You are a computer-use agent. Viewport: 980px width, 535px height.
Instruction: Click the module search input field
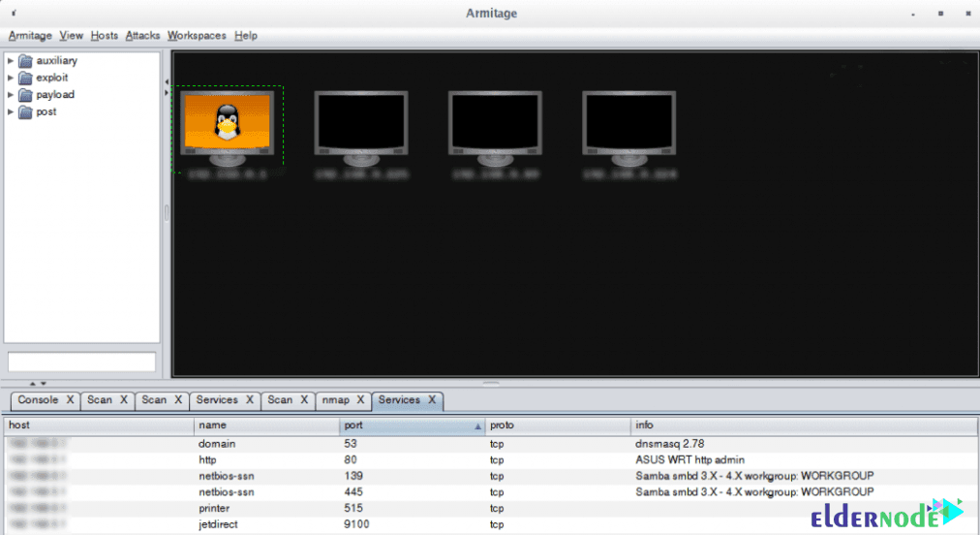coord(81,362)
